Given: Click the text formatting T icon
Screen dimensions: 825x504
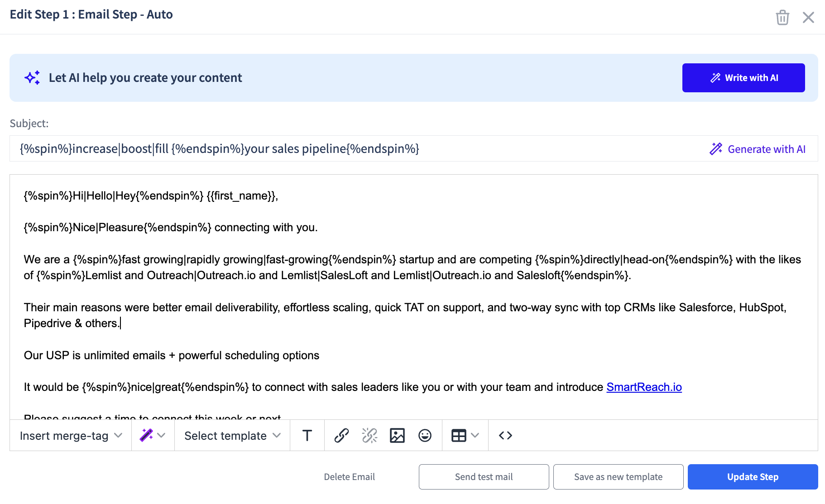Looking at the screenshot, I should (x=307, y=435).
